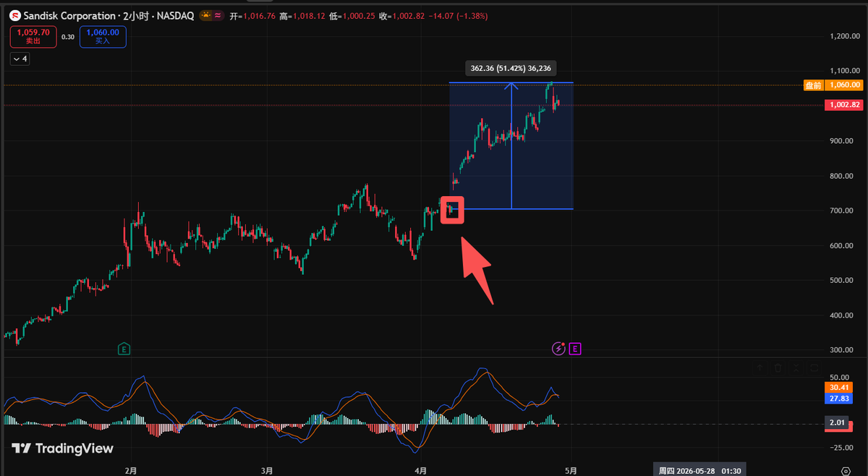Click the low value 低=1,000.25
Viewport: 868px width, 476px height.
pos(354,16)
